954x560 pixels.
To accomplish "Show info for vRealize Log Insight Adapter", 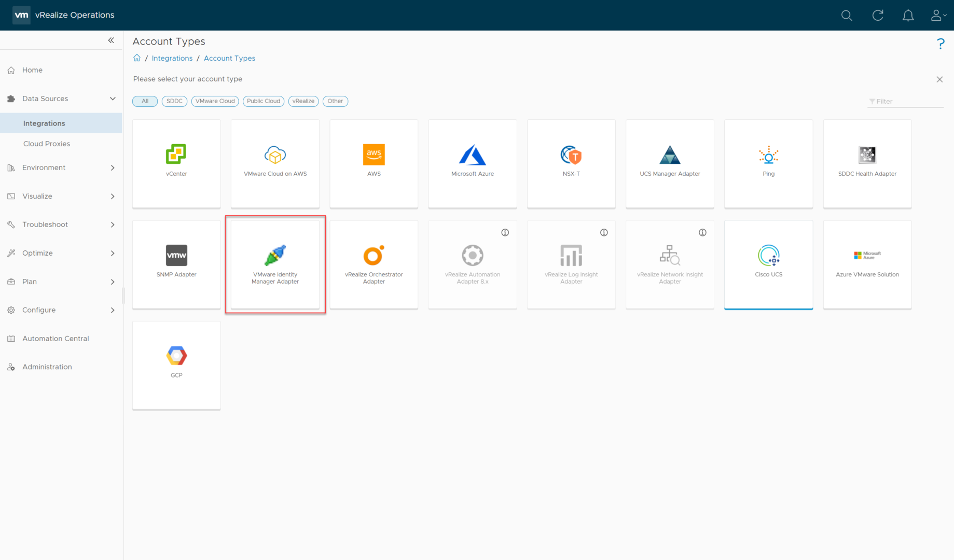I will (x=604, y=233).
